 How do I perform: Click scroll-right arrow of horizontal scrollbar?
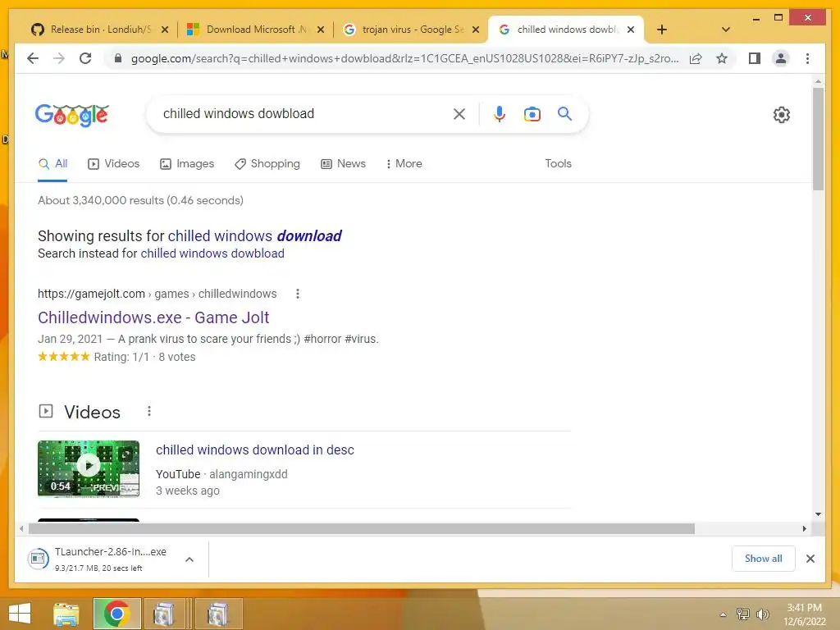[804, 529]
